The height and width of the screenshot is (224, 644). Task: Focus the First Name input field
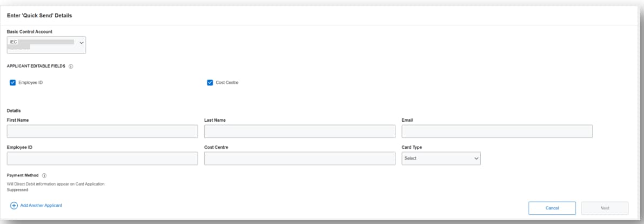(x=103, y=131)
